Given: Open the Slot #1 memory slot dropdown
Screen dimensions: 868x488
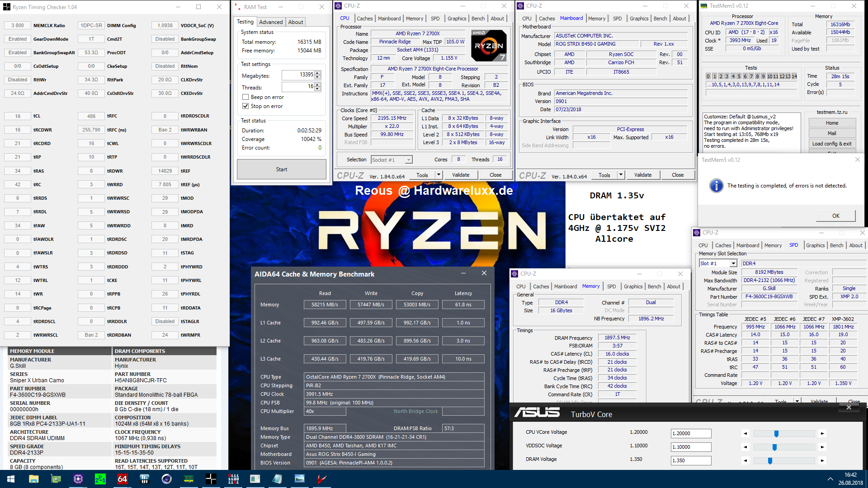Looking at the screenshot, I should pyautogui.click(x=733, y=263).
